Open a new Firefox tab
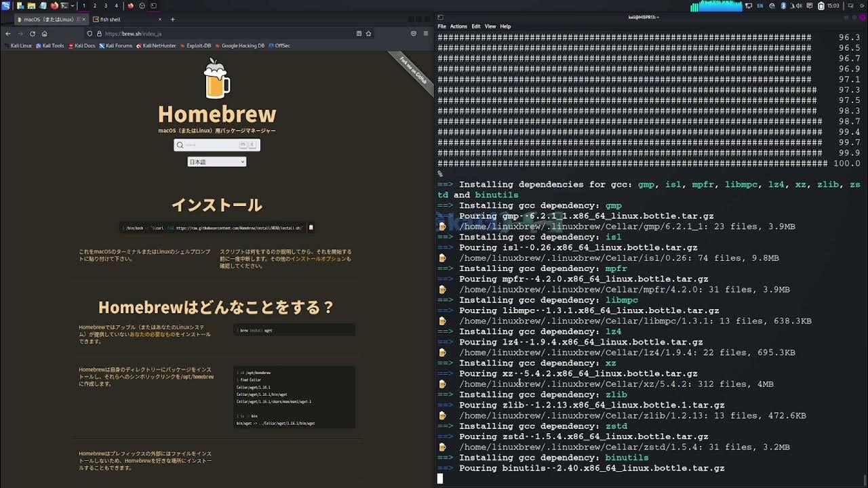This screenshot has width=868, height=488. tap(173, 19)
